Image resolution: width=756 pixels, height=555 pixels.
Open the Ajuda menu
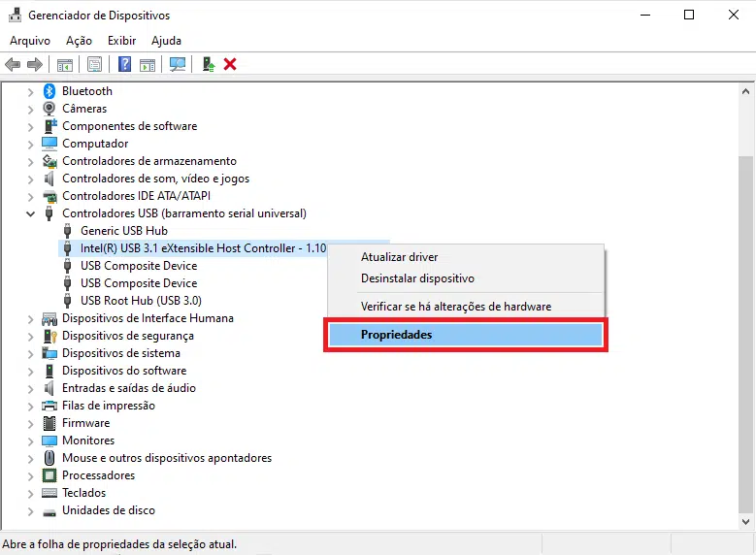166,41
